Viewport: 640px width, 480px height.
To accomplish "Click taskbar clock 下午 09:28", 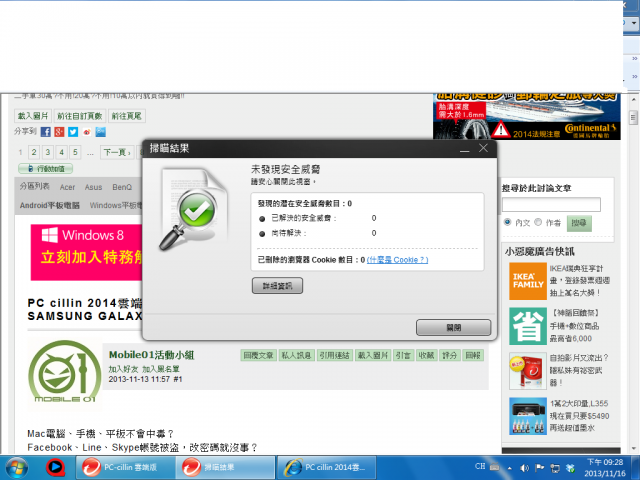I will pos(604,468).
